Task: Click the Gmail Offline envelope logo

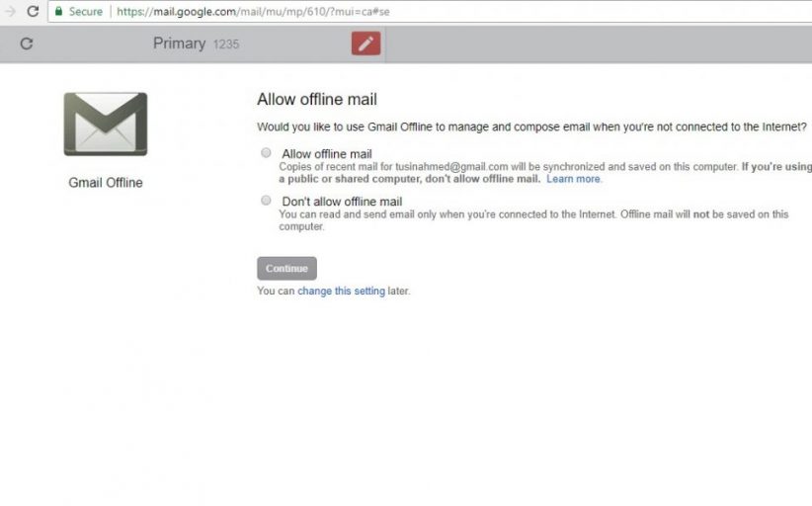Action: click(x=106, y=125)
